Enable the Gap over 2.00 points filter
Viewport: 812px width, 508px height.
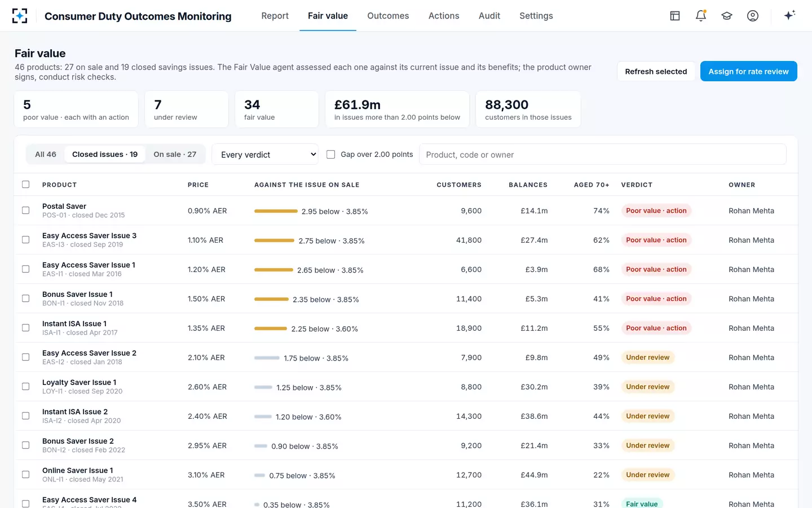tap(331, 155)
